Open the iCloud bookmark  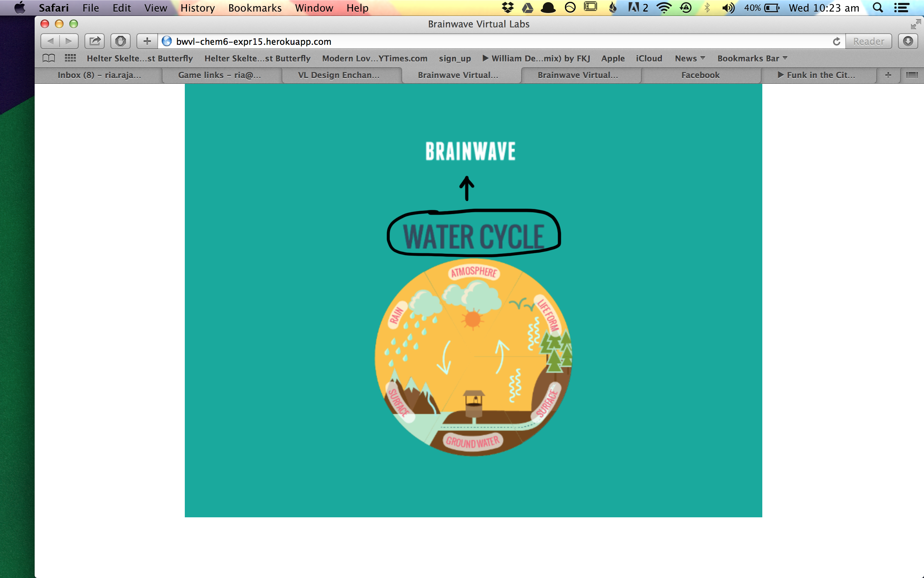coord(649,59)
